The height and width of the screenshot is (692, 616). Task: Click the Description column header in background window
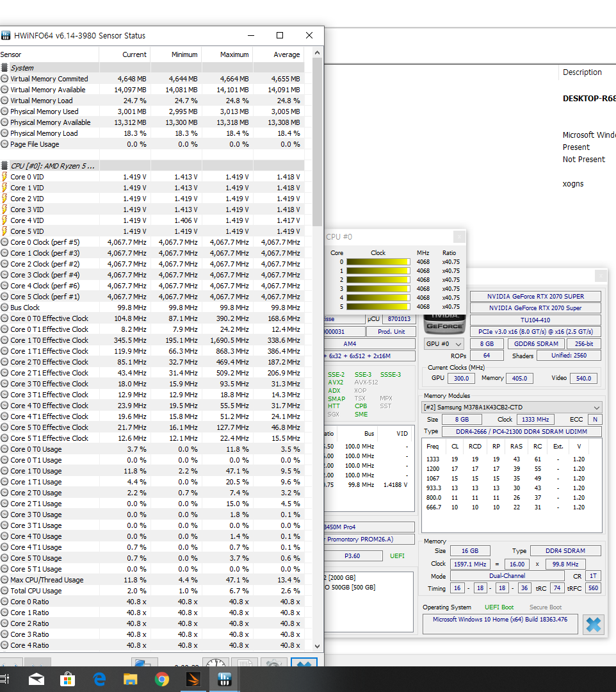point(587,72)
